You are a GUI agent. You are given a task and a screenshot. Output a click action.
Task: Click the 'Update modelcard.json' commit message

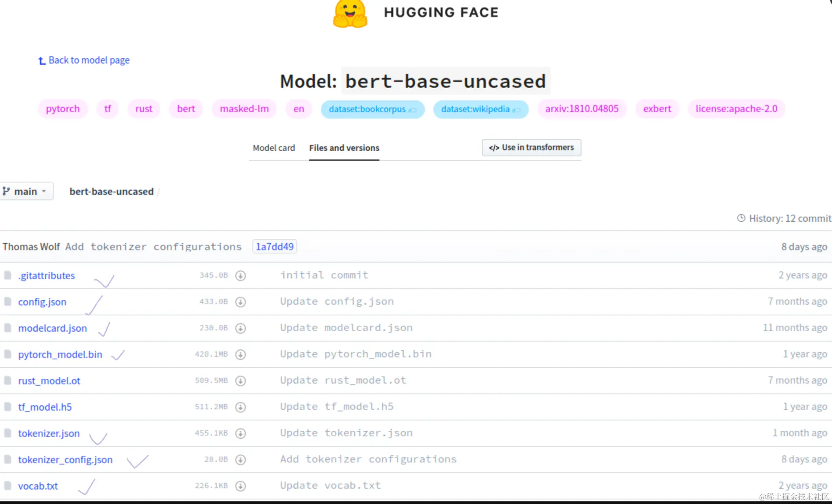pyautogui.click(x=346, y=328)
